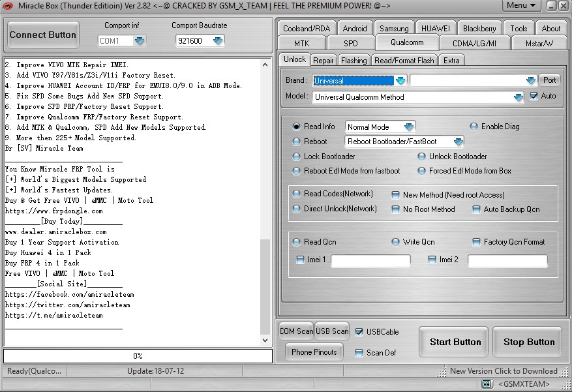The height and width of the screenshot is (392, 572).
Task: Expand the Comport inf COM1 dropdown
Action: (x=140, y=40)
